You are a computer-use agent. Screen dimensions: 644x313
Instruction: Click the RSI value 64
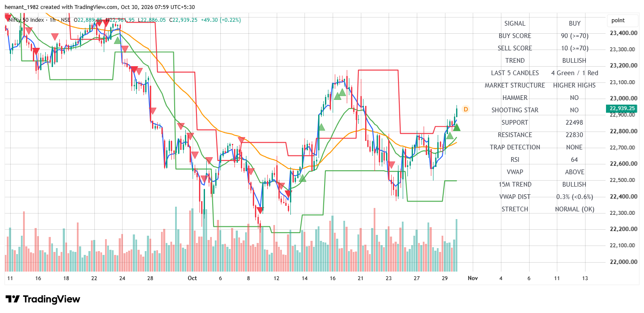574,160
